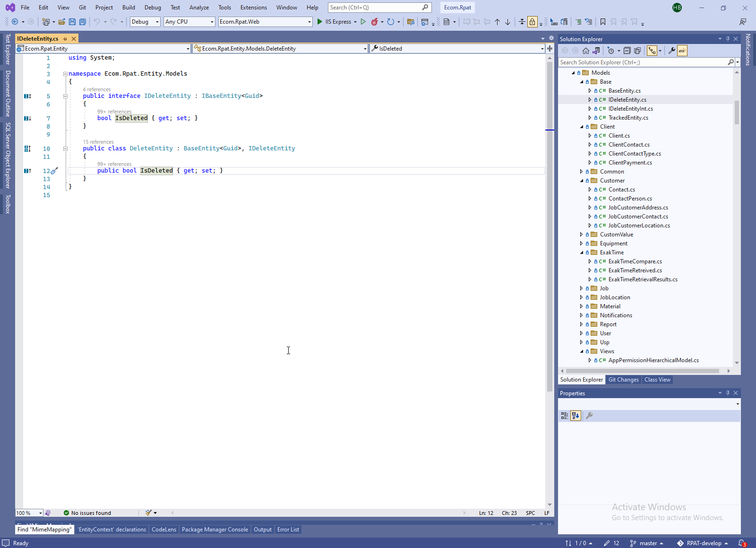Collapse the IDeleteEntity interface outlining marker
Image resolution: width=756 pixels, height=548 pixels.
(x=65, y=96)
